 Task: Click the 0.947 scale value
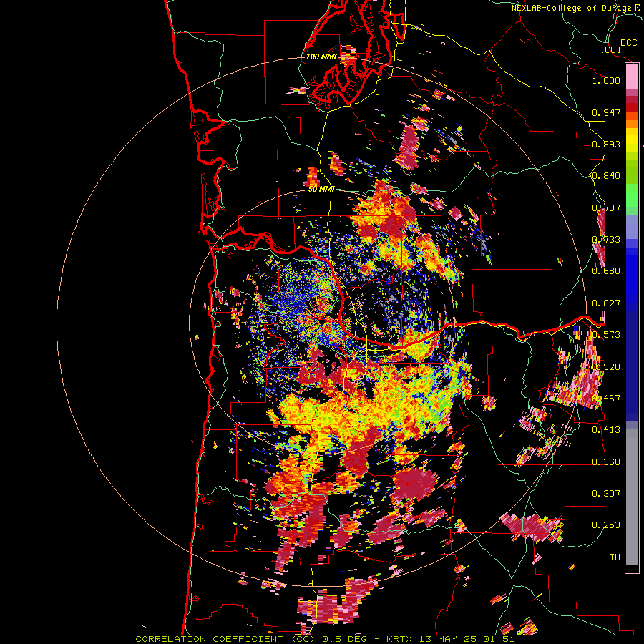click(606, 112)
